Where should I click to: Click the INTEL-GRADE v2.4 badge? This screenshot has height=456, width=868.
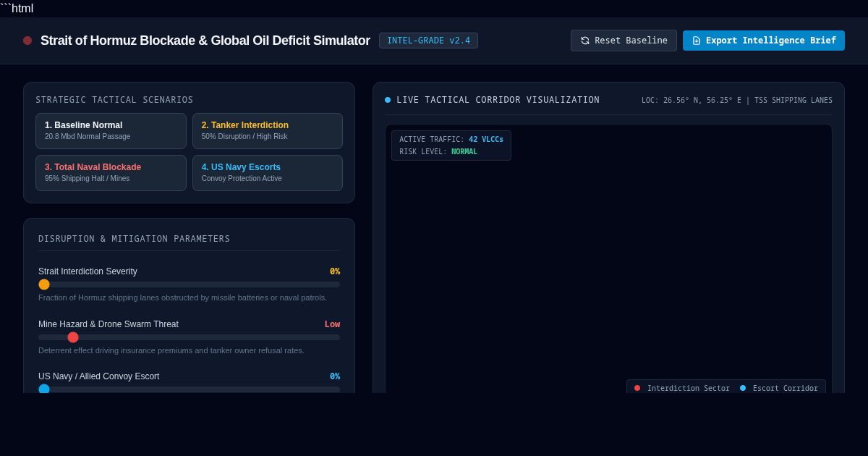(x=428, y=41)
